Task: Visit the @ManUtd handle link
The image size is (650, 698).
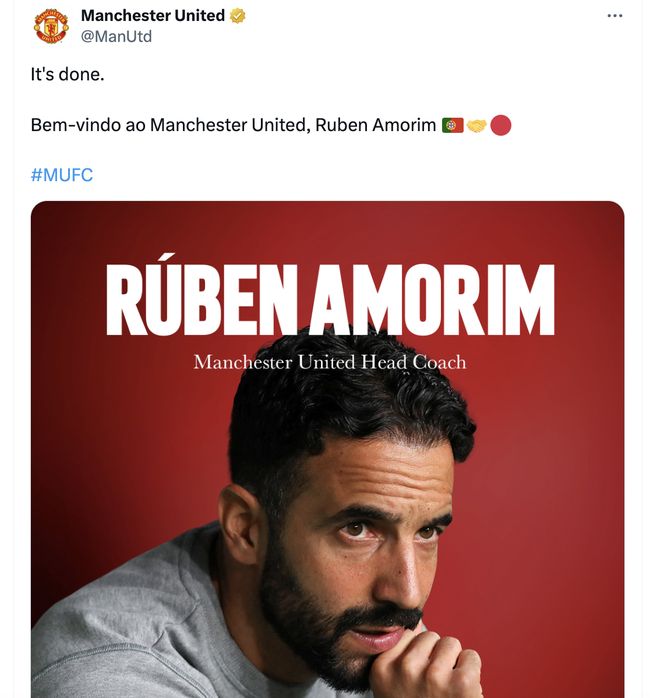Action: click(x=116, y=36)
